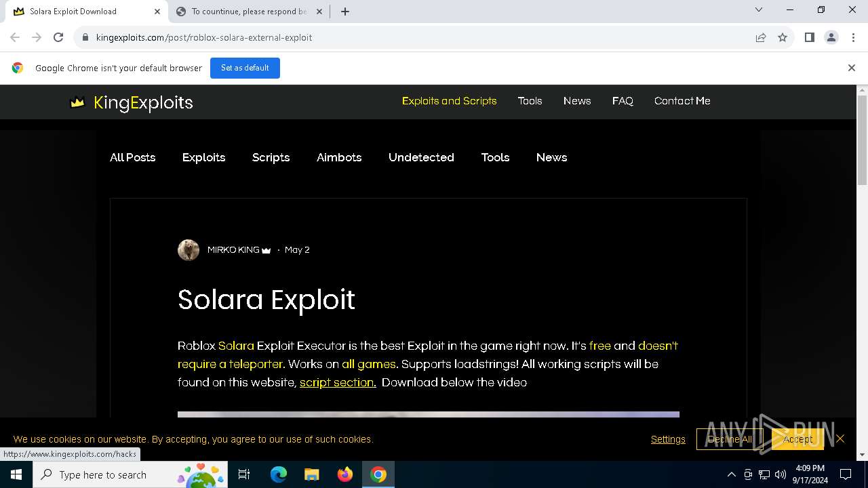Filter posts by Aimbots category
The height and width of the screenshot is (488, 868).
[339, 157]
